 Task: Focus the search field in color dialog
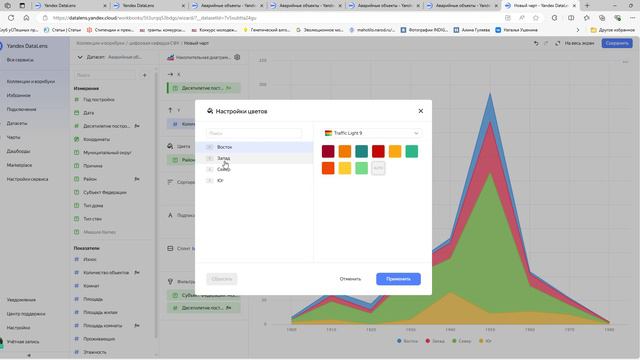(x=254, y=133)
